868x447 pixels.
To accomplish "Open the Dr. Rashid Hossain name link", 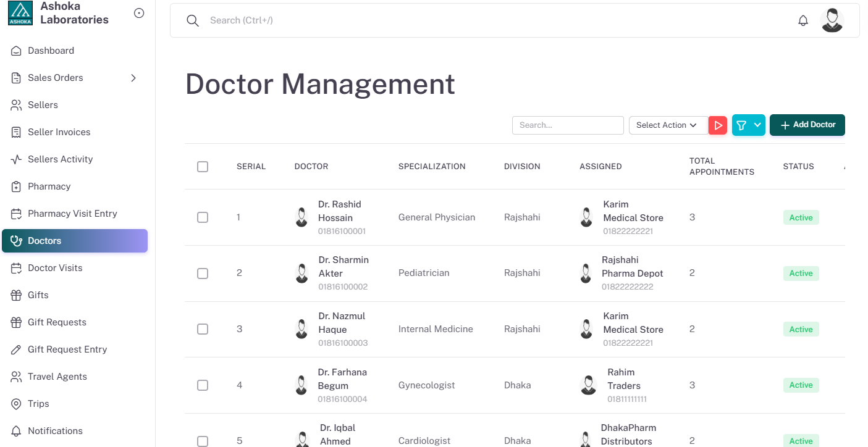I will pyautogui.click(x=340, y=211).
